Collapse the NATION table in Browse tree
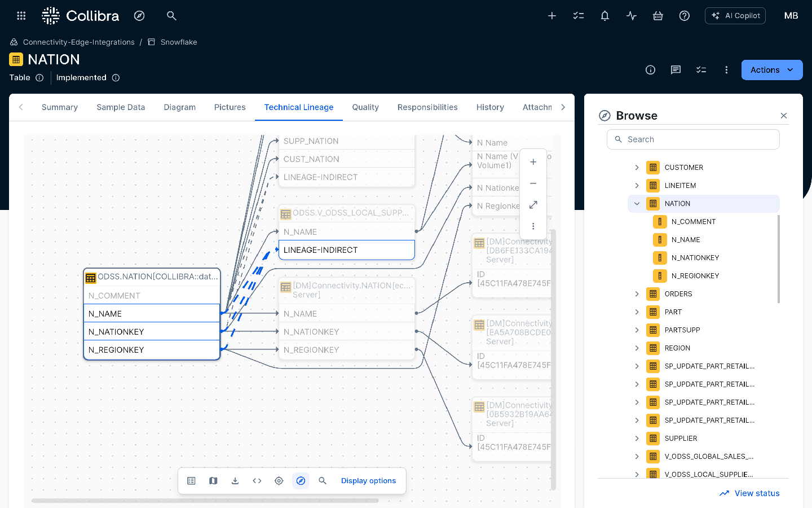The width and height of the screenshot is (812, 508). click(x=637, y=204)
